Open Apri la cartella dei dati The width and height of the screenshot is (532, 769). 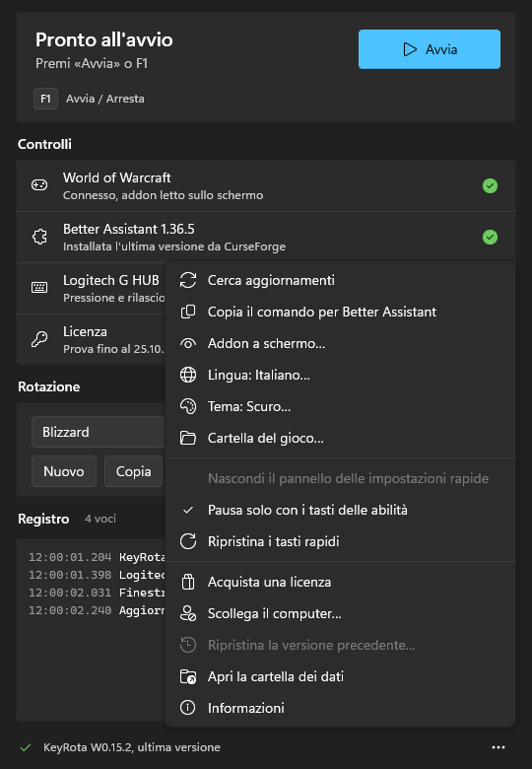[341, 676]
